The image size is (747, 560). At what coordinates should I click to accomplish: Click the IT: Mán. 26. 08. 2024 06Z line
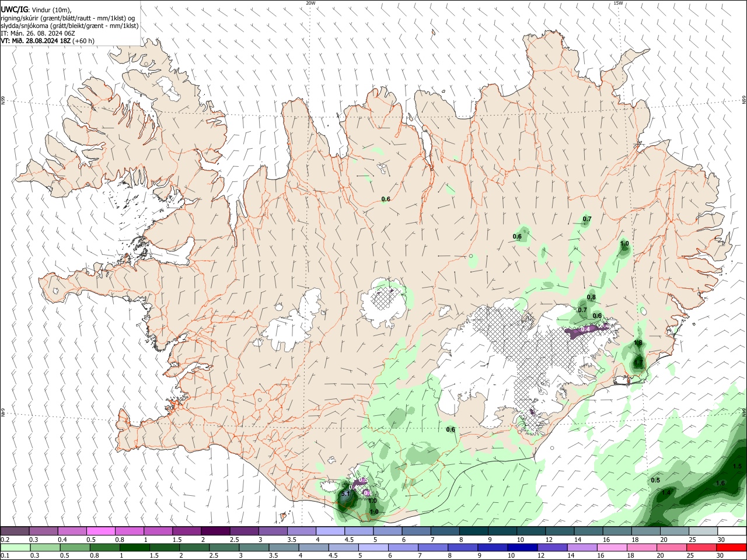coord(38,33)
